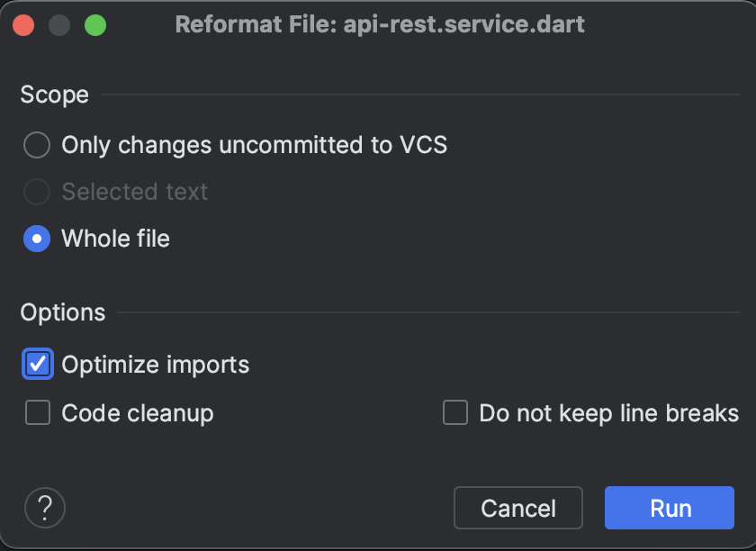This screenshot has width=756, height=551.
Task: Select the Only changes uncommitted to VCS radio circle
Action: click(x=37, y=145)
